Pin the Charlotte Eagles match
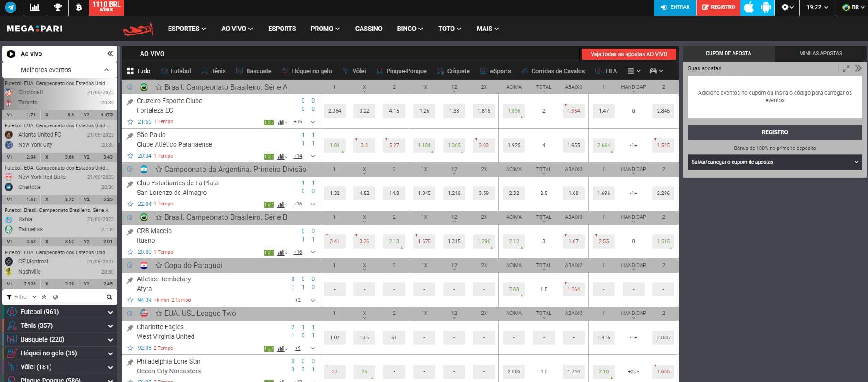The image size is (868, 382). (130, 328)
